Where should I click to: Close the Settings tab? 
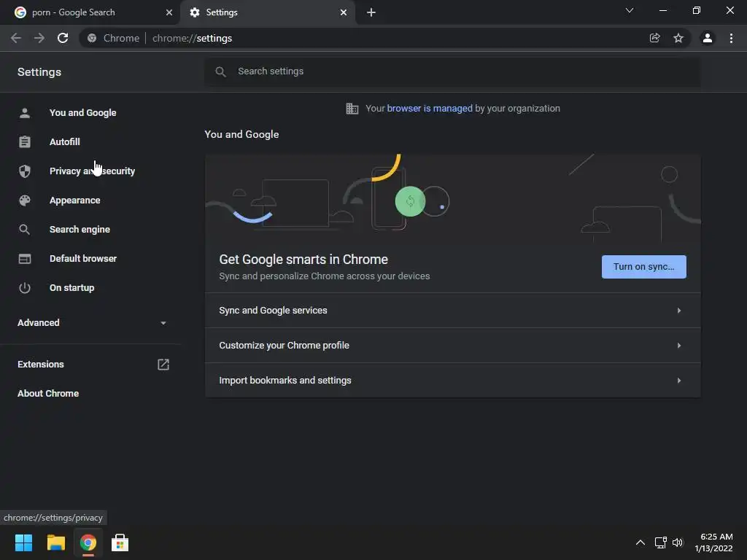coord(344,12)
